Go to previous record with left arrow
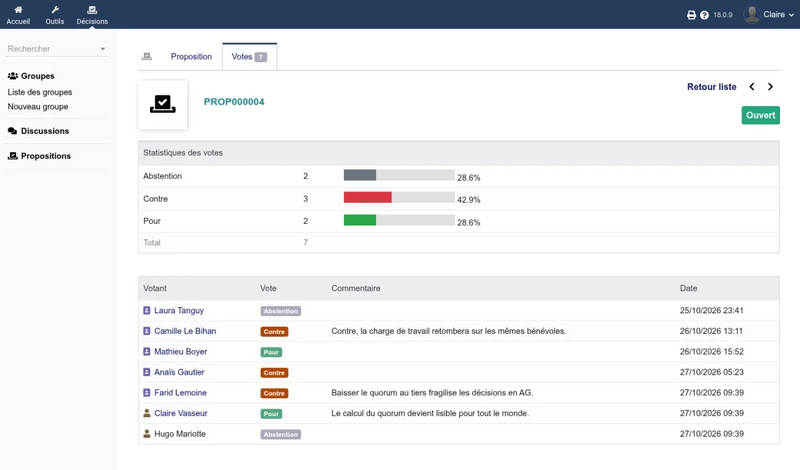 click(x=752, y=87)
